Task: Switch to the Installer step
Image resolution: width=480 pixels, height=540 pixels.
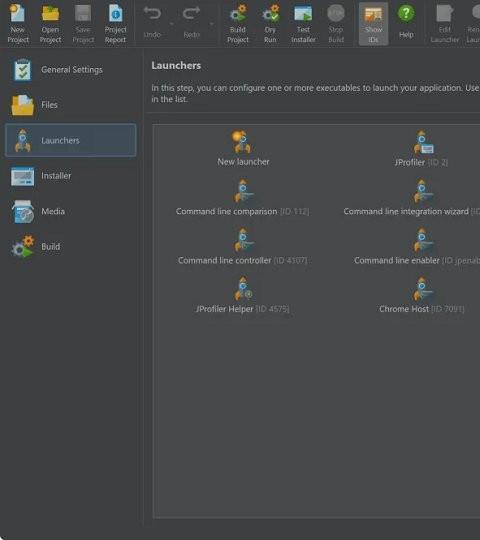Action: 71,176
